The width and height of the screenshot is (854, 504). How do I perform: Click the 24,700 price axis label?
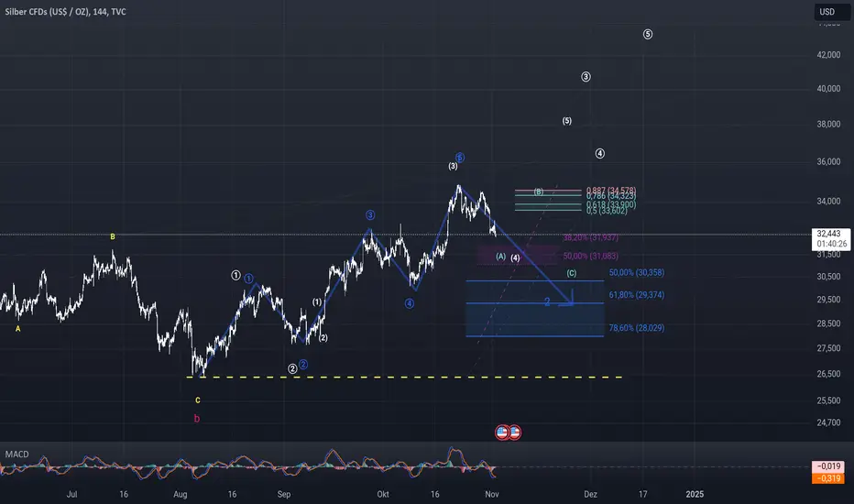[829, 422]
